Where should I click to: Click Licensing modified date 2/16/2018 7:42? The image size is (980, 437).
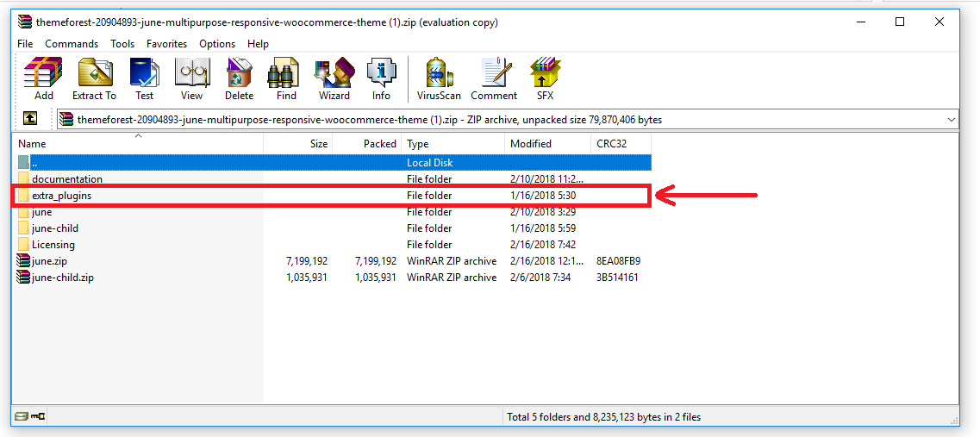[542, 245]
